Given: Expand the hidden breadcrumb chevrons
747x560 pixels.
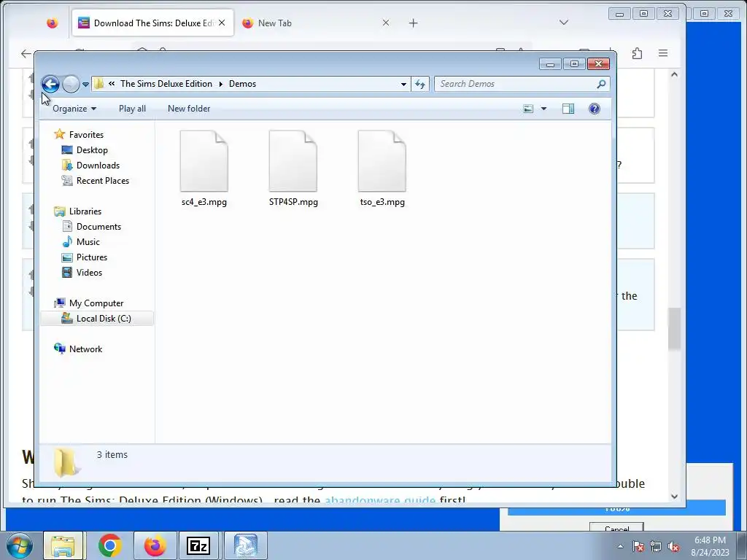Looking at the screenshot, I should [x=112, y=84].
